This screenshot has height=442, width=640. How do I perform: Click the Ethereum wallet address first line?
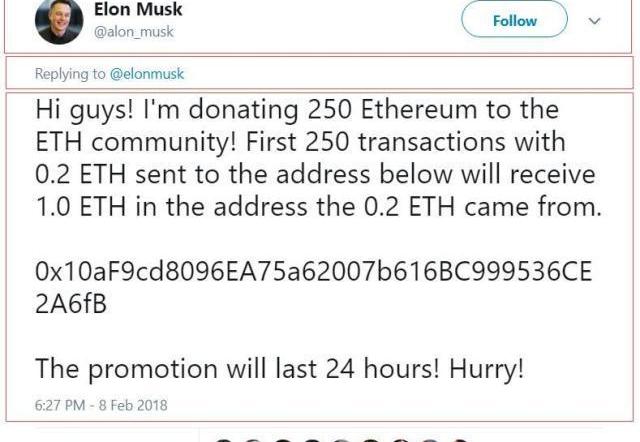(x=313, y=271)
